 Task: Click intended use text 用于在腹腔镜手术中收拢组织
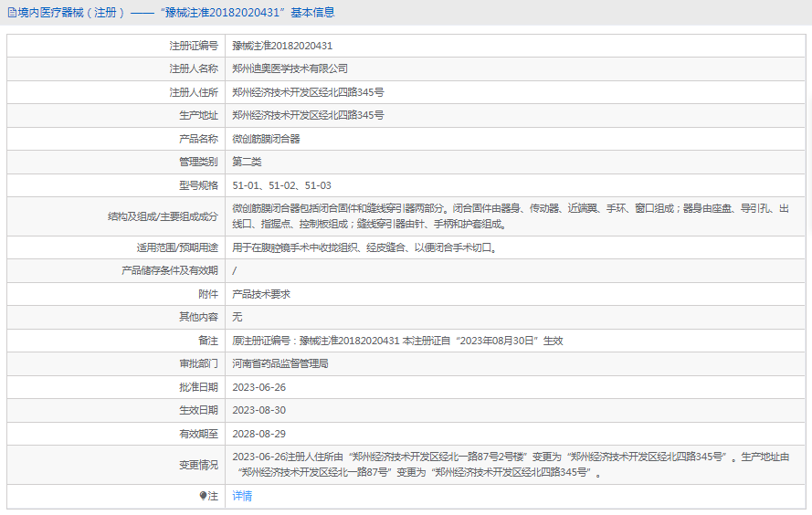click(x=365, y=247)
